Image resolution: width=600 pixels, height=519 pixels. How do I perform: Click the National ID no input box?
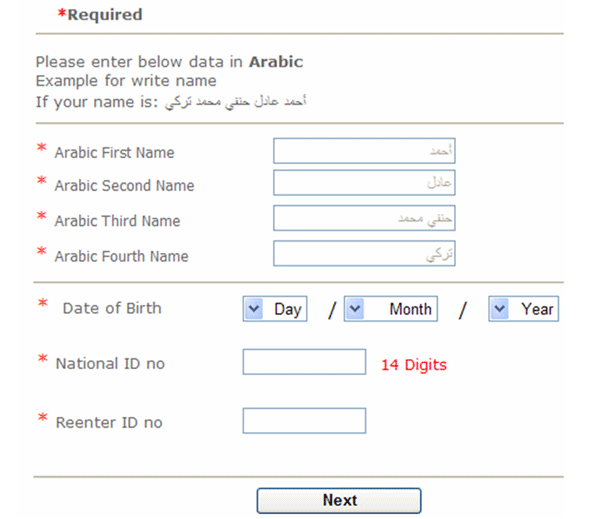pyautogui.click(x=304, y=362)
